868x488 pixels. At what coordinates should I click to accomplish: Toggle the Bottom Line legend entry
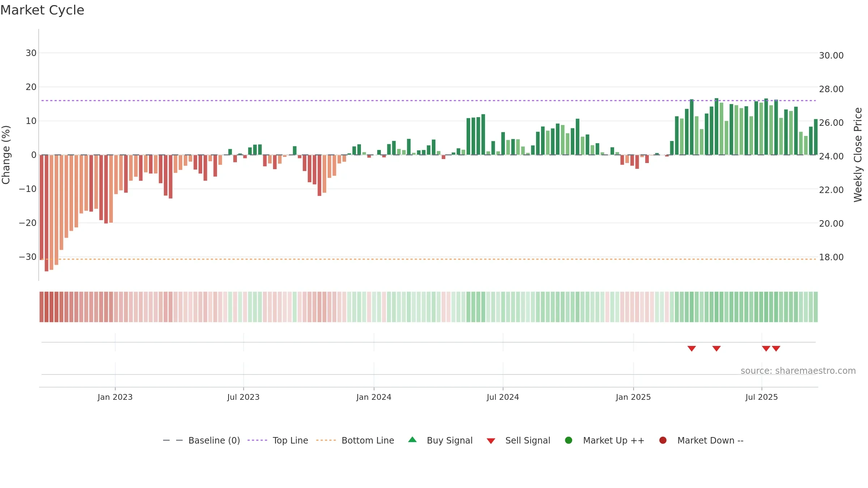[x=355, y=440]
